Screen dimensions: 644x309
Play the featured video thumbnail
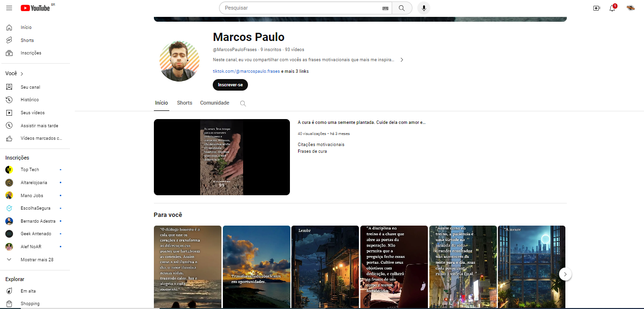pyautogui.click(x=222, y=157)
